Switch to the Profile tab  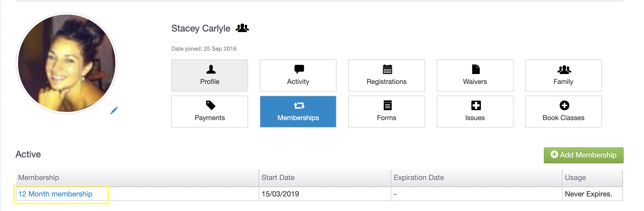(210, 75)
